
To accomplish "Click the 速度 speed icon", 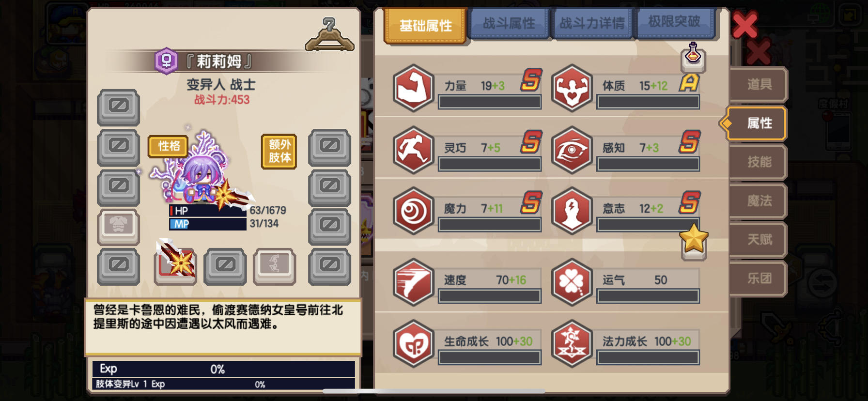I will coord(413,282).
